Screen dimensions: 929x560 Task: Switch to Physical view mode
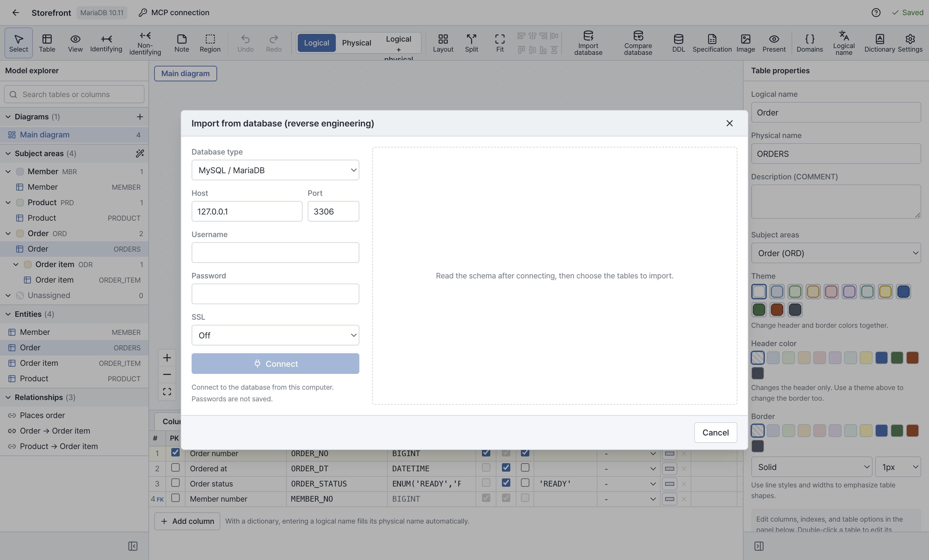(356, 43)
